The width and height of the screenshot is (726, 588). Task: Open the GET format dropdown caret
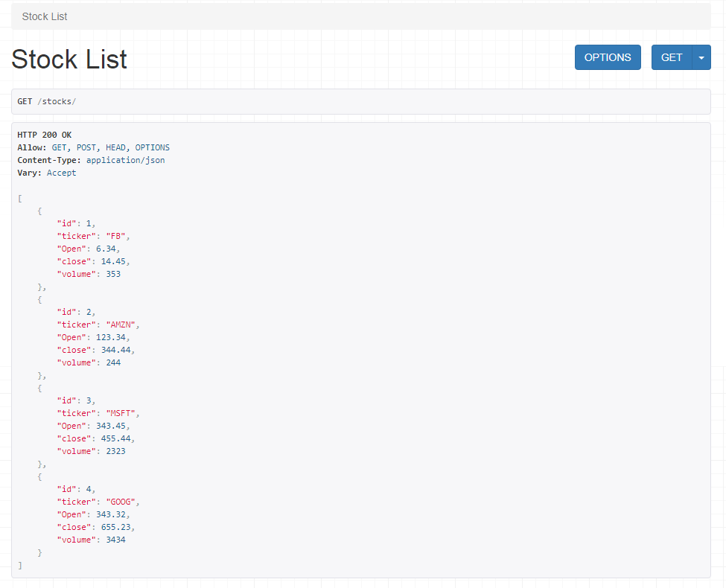701,57
